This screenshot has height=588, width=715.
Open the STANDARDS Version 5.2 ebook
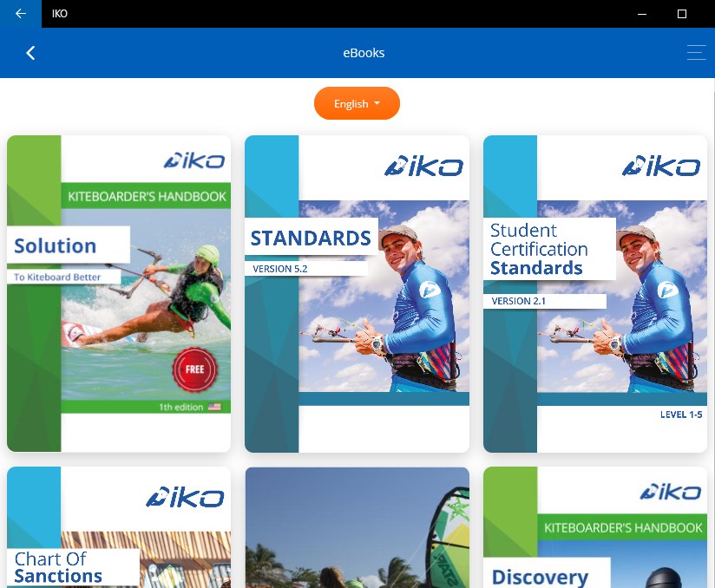(x=357, y=293)
